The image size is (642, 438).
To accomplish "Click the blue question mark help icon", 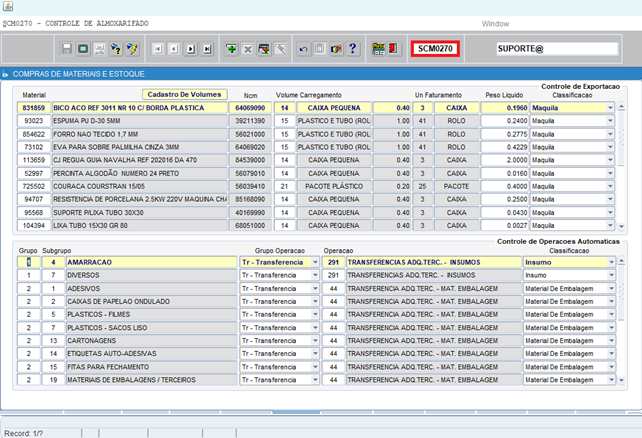I will [x=353, y=48].
